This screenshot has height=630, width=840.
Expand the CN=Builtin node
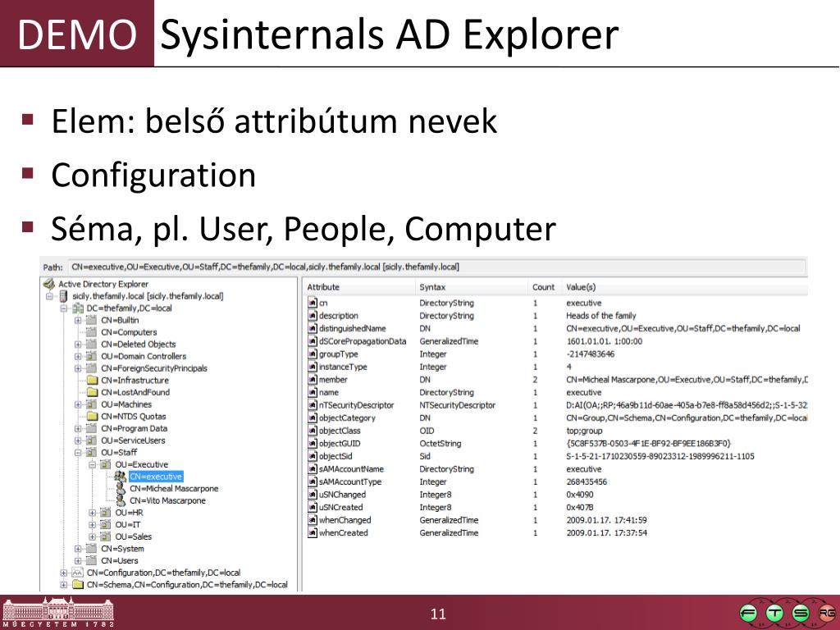pos(78,321)
